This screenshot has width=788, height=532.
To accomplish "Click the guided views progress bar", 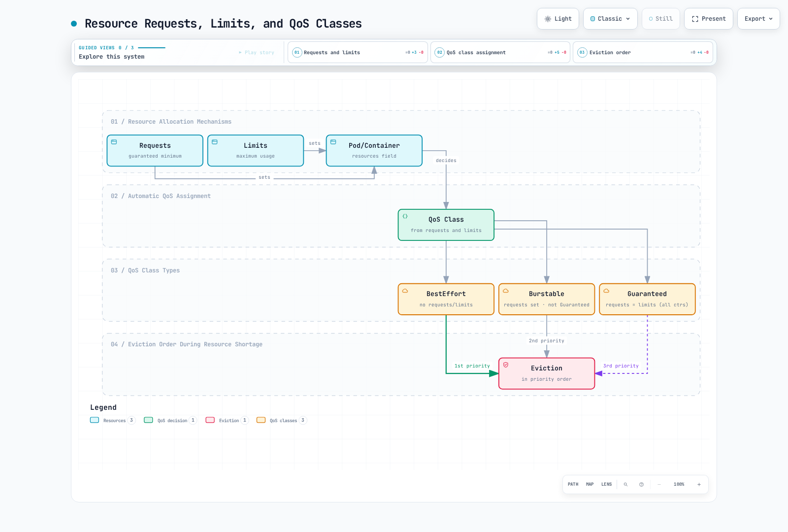I will click(x=152, y=48).
